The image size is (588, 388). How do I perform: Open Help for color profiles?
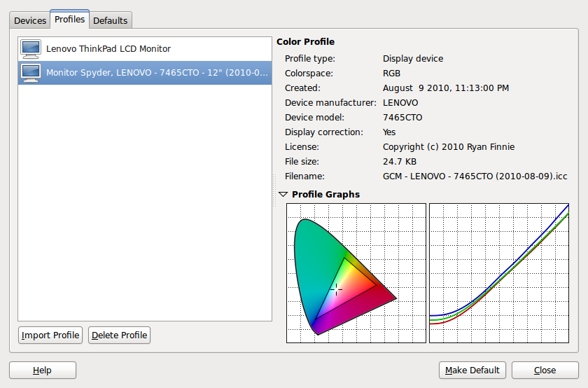43,370
